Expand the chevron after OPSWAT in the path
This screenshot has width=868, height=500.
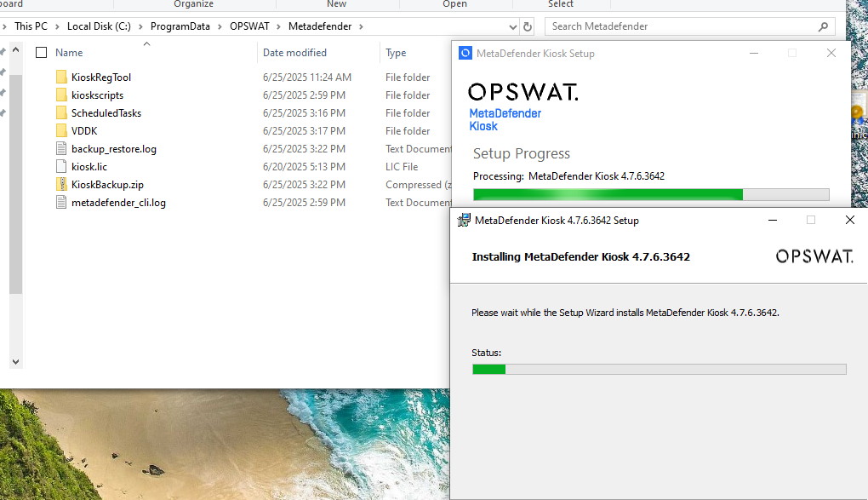pyautogui.click(x=279, y=26)
